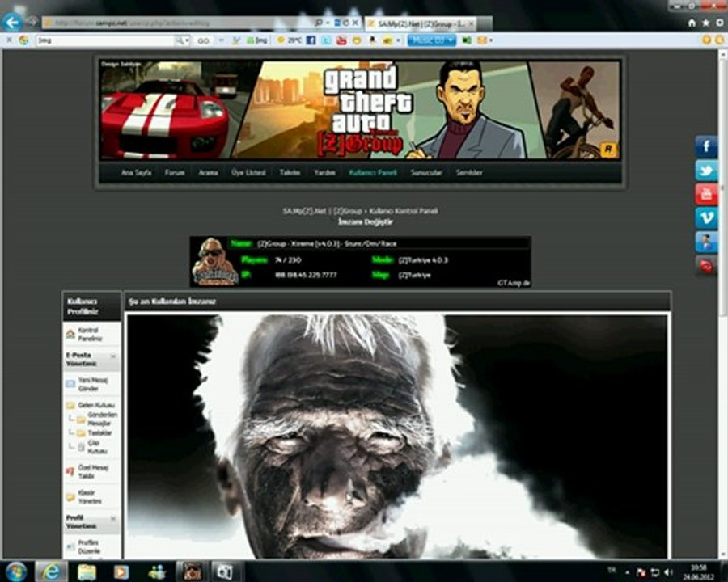Select the SA:Mp[Z].Net browser tab

coord(418,23)
